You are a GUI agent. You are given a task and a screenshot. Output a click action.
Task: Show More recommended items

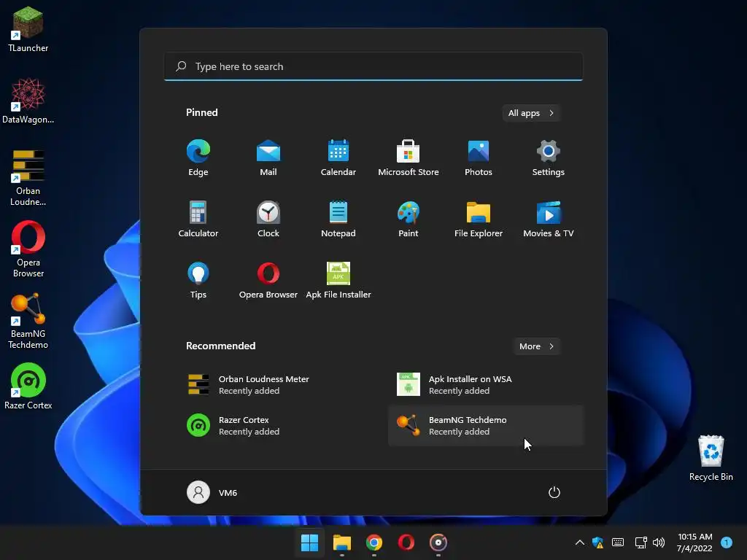pyautogui.click(x=536, y=346)
